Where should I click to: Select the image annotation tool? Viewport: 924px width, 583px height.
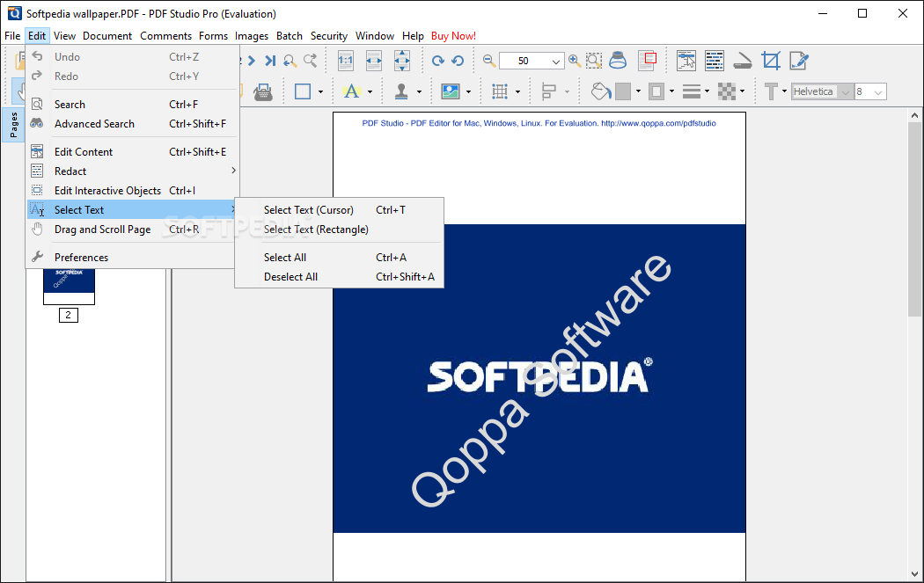coord(451,91)
